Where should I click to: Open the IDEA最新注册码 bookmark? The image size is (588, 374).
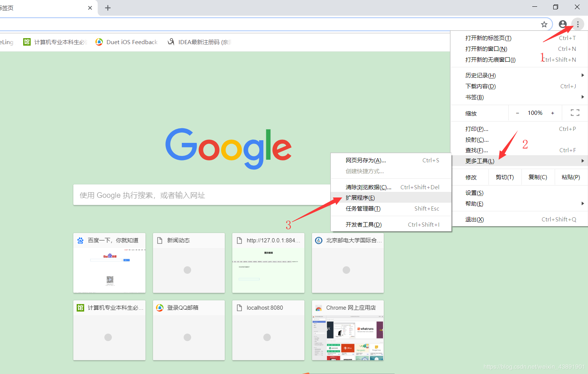(x=199, y=42)
